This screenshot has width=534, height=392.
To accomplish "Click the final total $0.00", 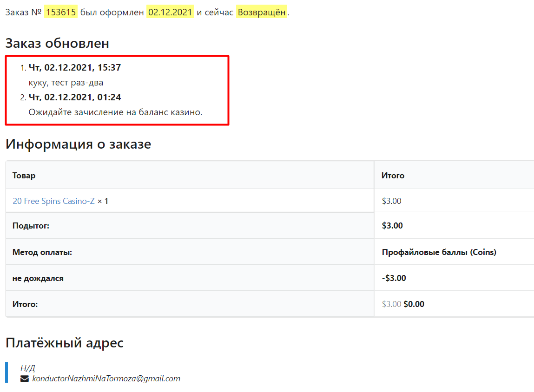I will tap(414, 304).
